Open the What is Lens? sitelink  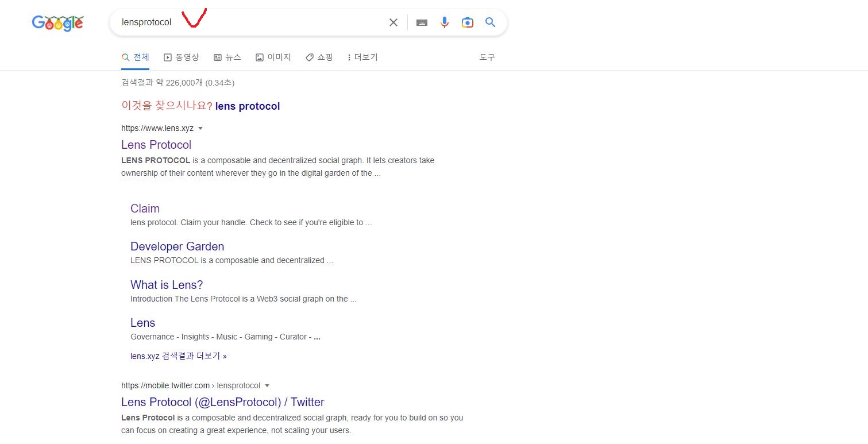coord(167,285)
